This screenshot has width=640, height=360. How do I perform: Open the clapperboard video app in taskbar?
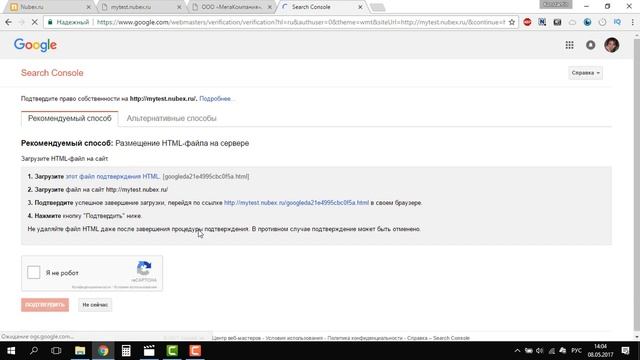point(149,351)
